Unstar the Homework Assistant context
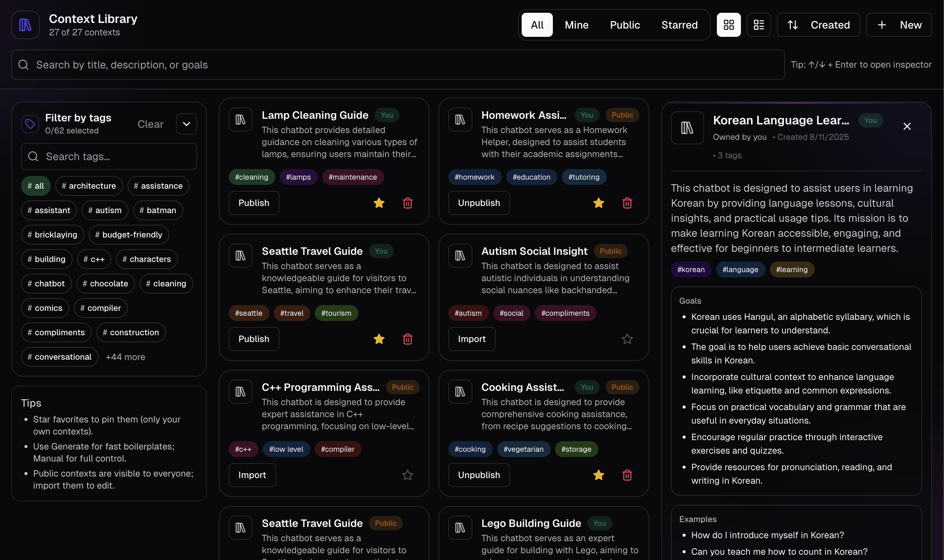Viewport: 944px width, 560px height. pyautogui.click(x=598, y=203)
